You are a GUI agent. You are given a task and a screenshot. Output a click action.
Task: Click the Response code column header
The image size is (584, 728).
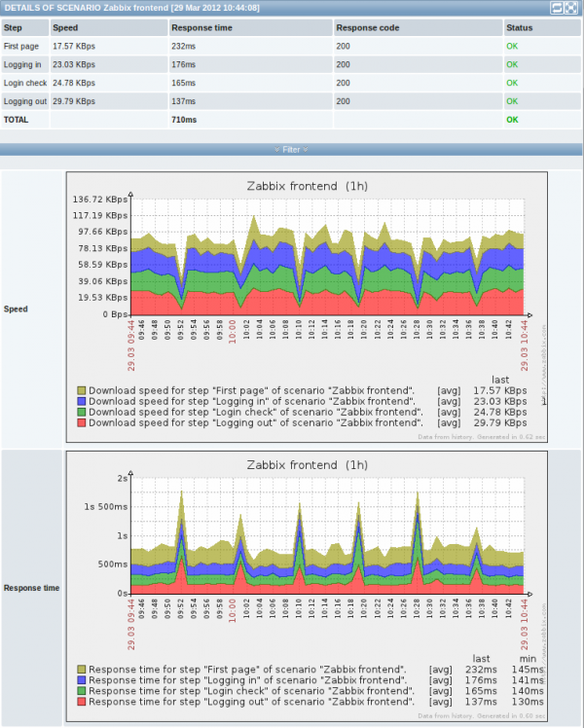(368, 28)
